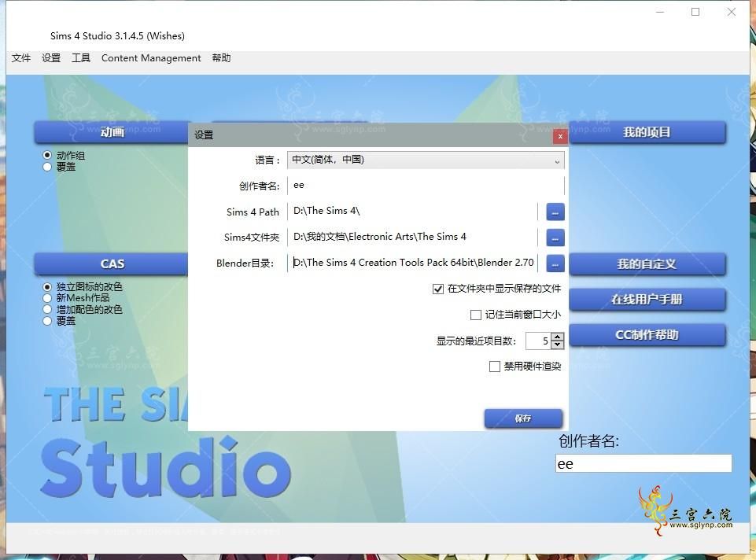Minimize the Sims 4 Studio window
This screenshot has width=756, height=560.
point(660,12)
